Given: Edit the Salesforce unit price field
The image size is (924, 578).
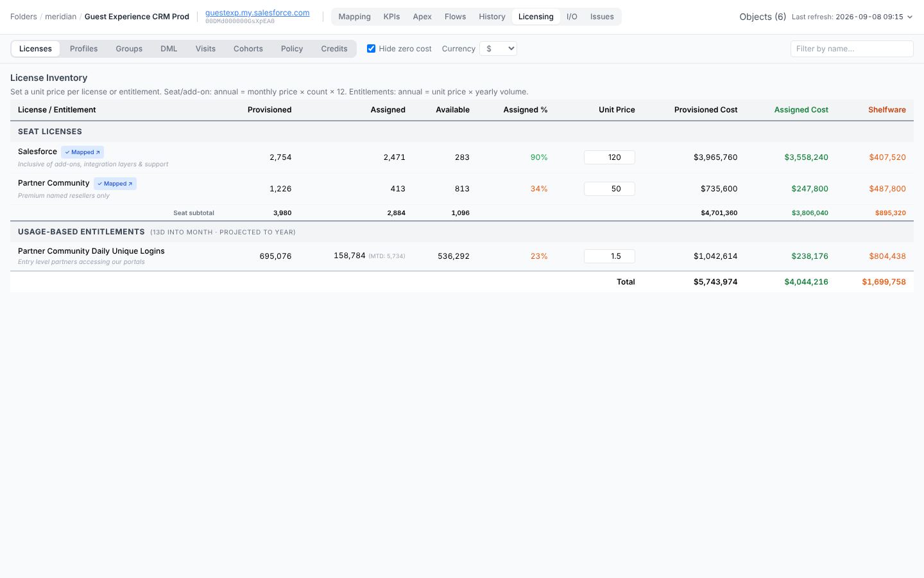Looking at the screenshot, I should coord(610,157).
